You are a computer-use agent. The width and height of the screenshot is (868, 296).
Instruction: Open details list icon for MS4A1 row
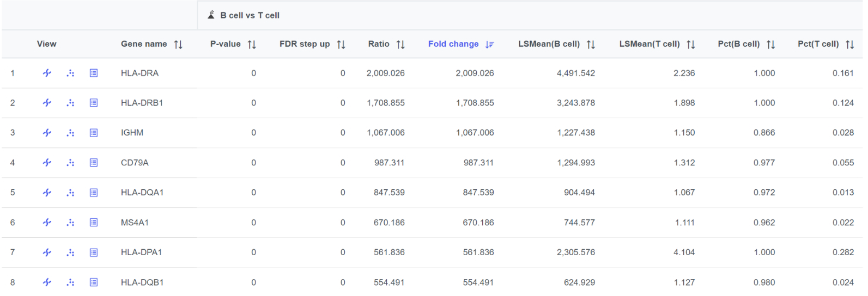(94, 223)
